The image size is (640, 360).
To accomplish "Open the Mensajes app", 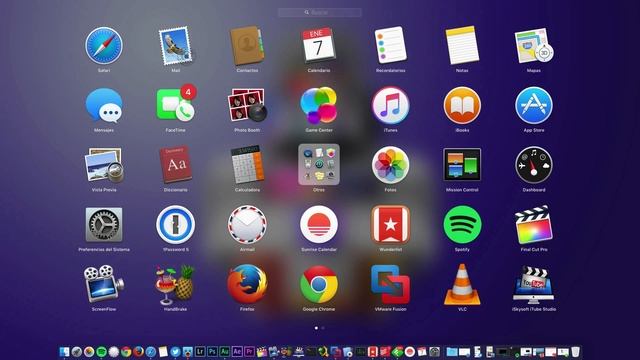I will tap(104, 105).
